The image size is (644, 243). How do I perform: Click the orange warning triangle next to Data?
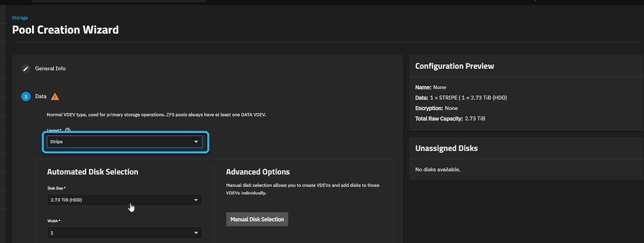(55, 96)
